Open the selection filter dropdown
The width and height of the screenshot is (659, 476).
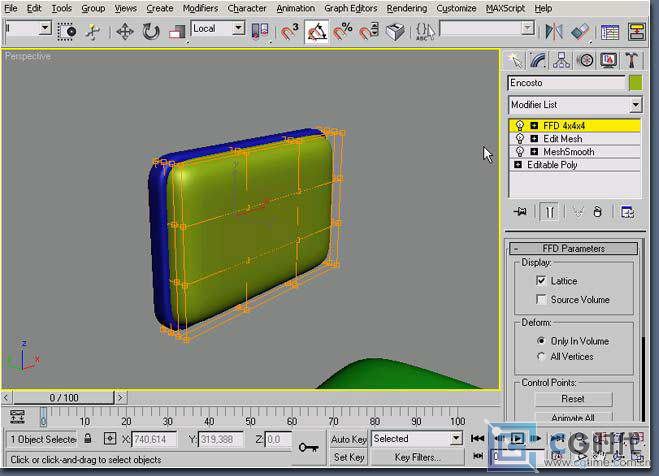[x=45, y=29]
